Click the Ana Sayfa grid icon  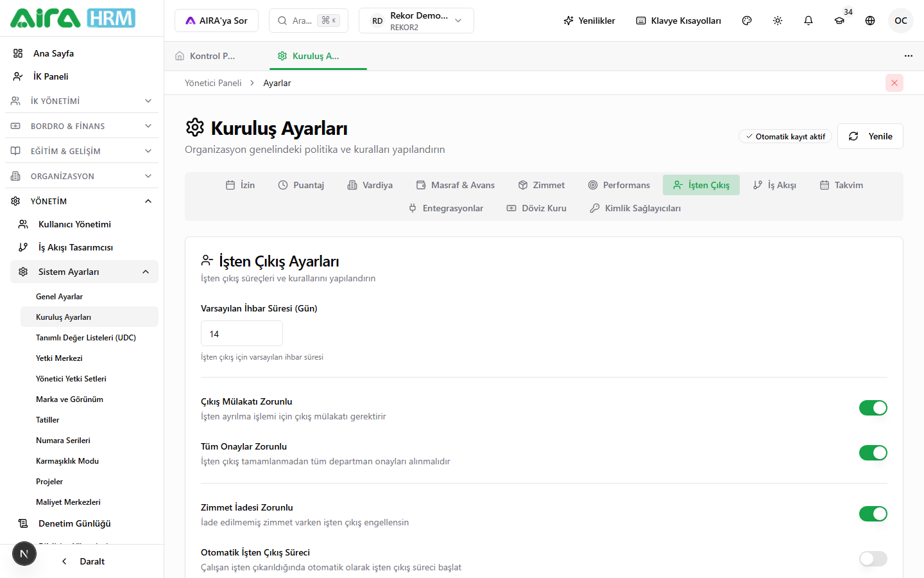pyautogui.click(x=18, y=53)
